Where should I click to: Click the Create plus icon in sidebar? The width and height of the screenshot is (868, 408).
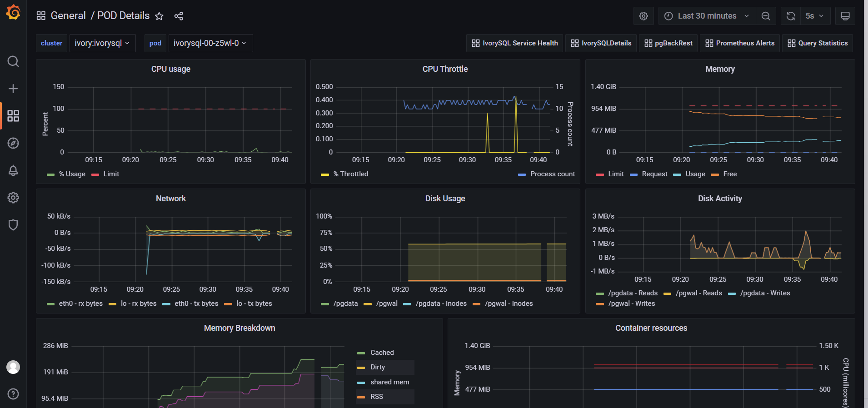pos(13,89)
